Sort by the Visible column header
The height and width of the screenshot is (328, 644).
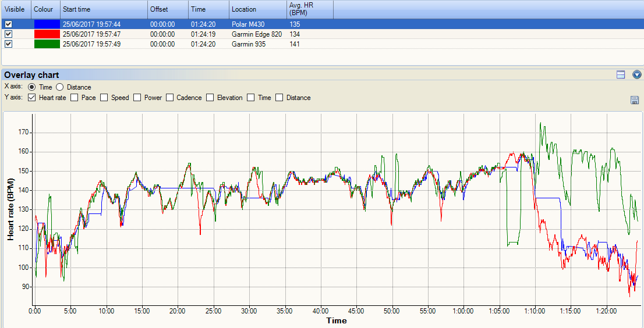(16, 9)
